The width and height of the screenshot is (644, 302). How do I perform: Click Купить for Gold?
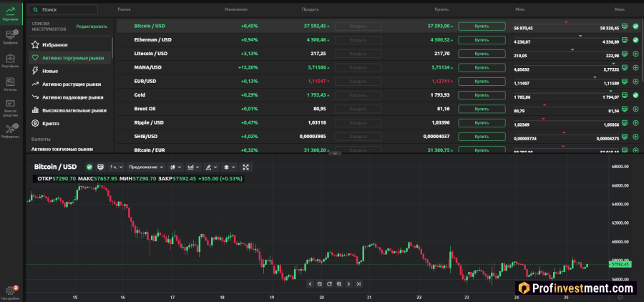coord(482,95)
